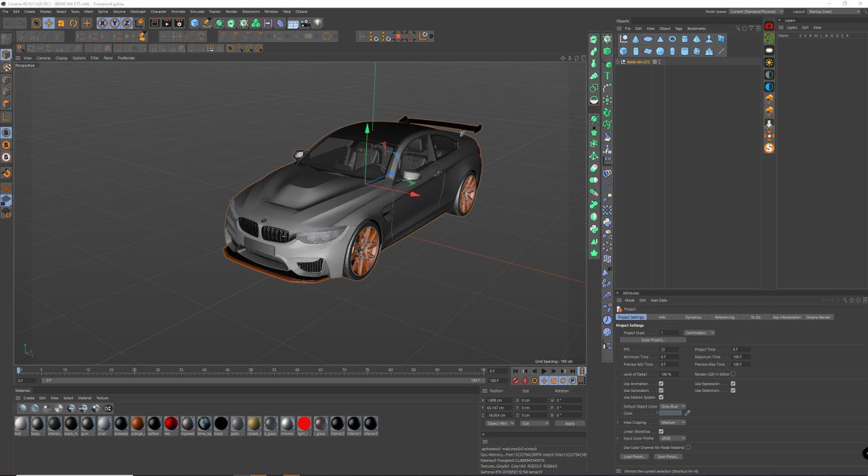Open the Centimeters unit dropdown

tap(699, 333)
